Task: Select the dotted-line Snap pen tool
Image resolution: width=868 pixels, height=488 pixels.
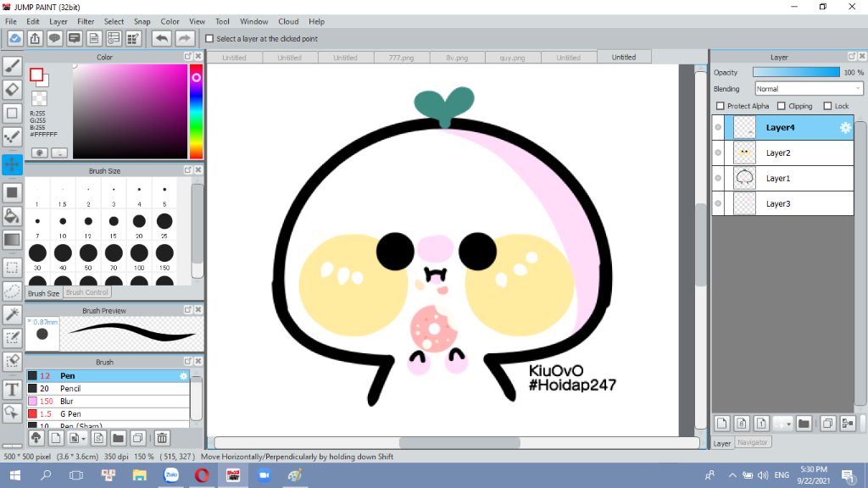Action: (12, 137)
